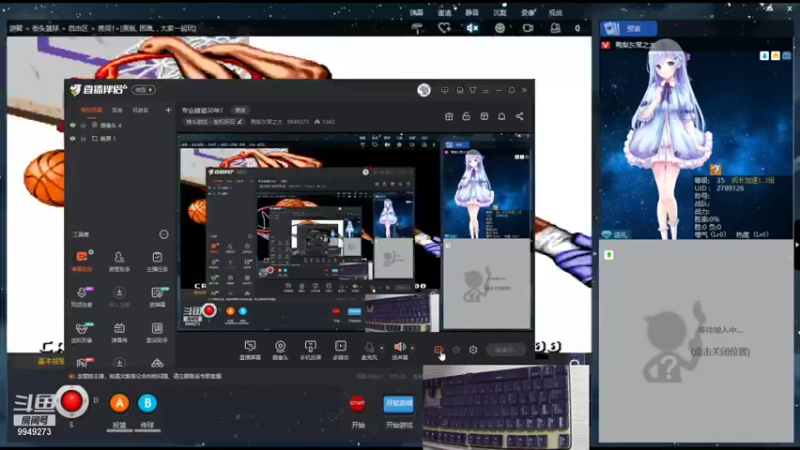
Task: Click the grey waiting-to-join player slot
Action: click(x=696, y=341)
